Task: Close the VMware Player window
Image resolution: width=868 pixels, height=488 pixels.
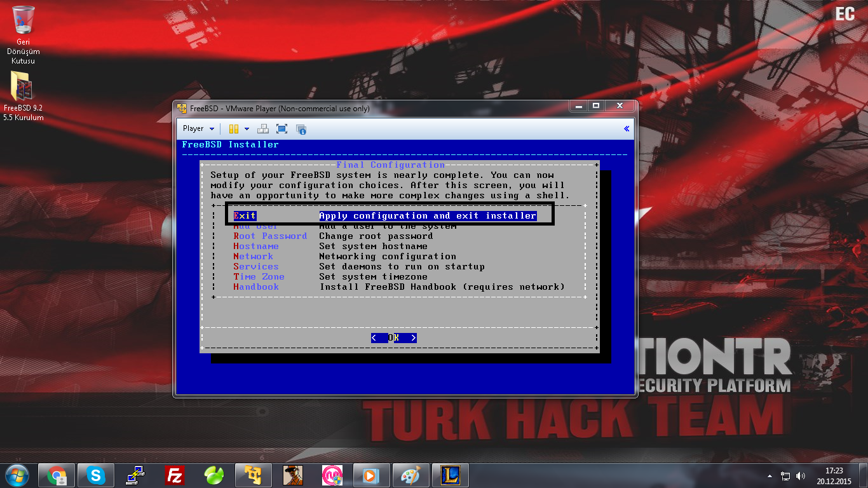Action: tap(620, 106)
